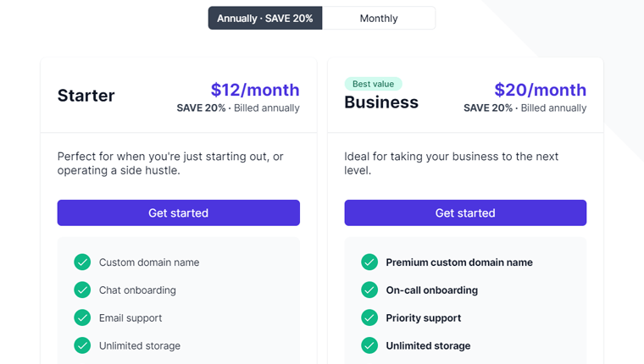644x364 pixels.
Task: Click Get started under Starter plan
Action: (x=178, y=212)
